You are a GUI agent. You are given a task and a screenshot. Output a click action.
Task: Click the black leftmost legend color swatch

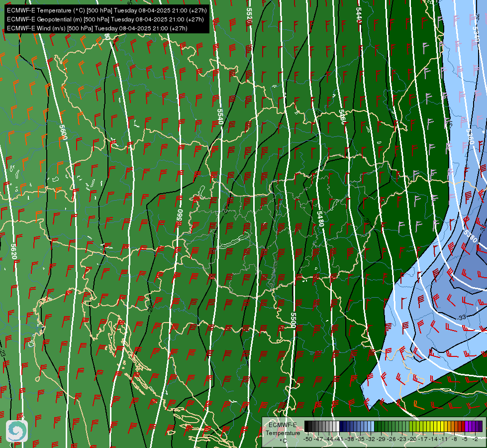click(x=306, y=426)
